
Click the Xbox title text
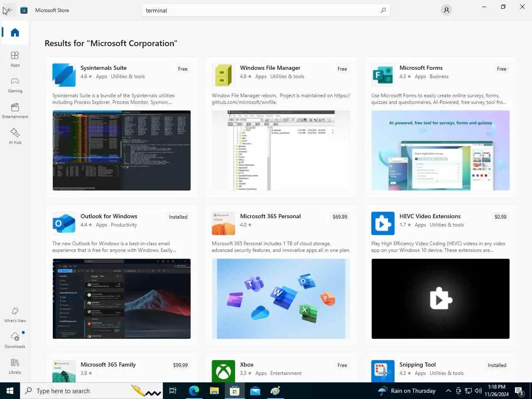[x=246, y=365]
